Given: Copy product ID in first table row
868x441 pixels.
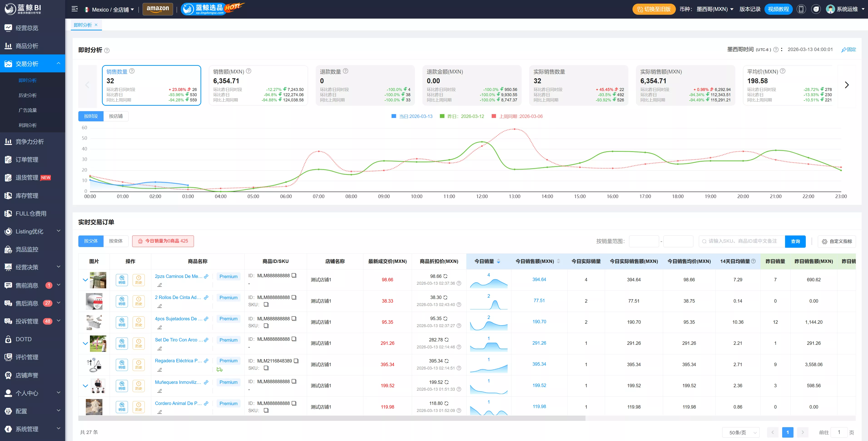Looking at the screenshot, I should 294,275.
